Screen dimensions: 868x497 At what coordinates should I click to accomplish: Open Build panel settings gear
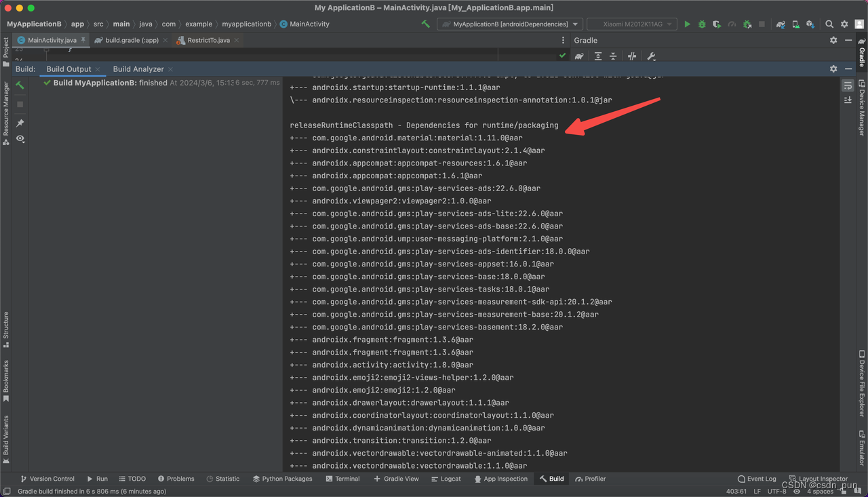833,69
